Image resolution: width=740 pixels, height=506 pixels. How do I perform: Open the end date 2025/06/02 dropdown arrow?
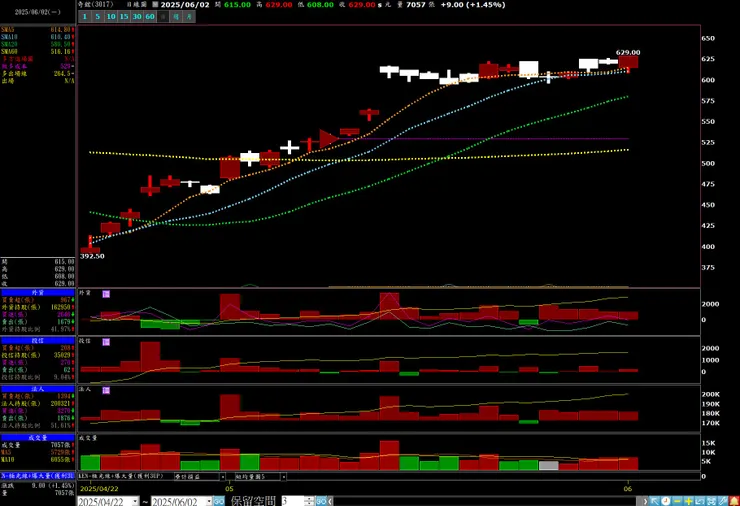pyautogui.click(x=209, y=501)
